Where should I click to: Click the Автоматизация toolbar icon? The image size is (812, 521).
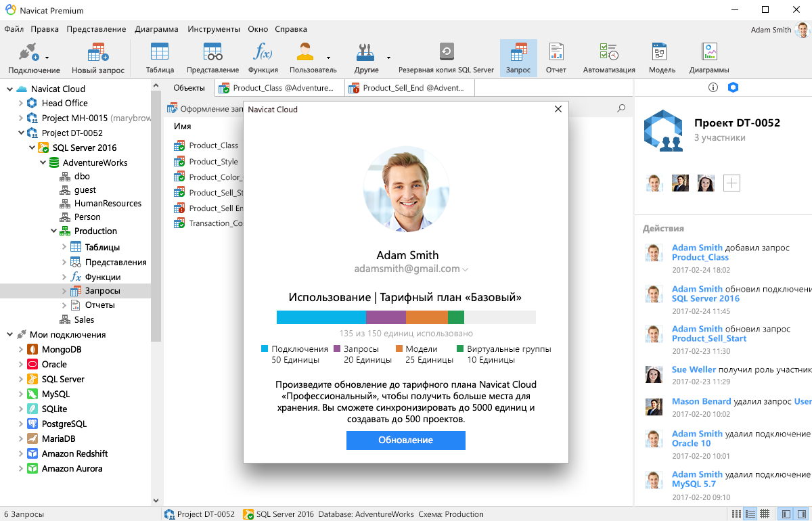609,52
